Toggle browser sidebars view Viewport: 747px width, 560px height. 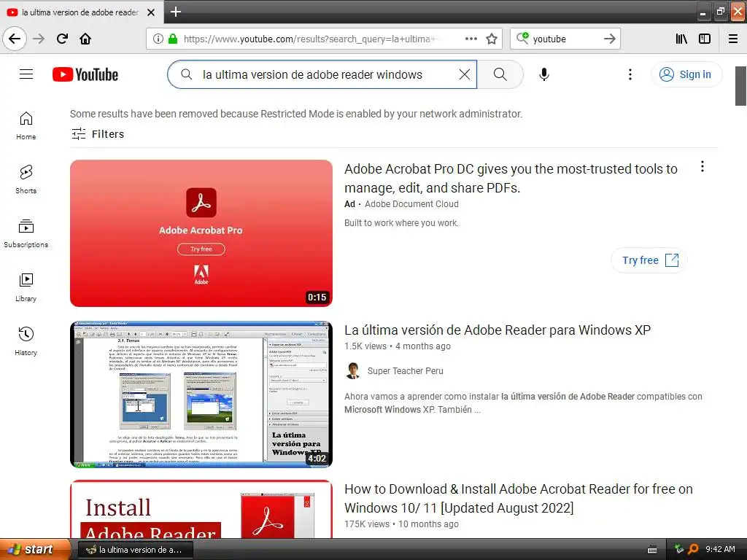[705, 39]
